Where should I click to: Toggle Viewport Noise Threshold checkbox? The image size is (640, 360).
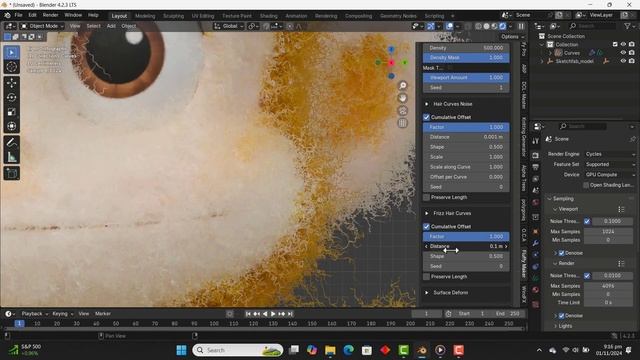(587, 221)
